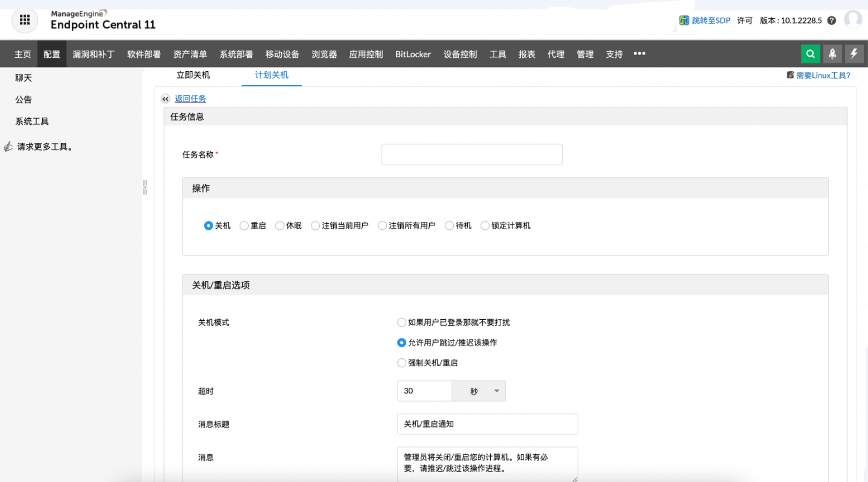Switch to the 立即关机 tab
The image size is (868, 482).
click(193, 75)
